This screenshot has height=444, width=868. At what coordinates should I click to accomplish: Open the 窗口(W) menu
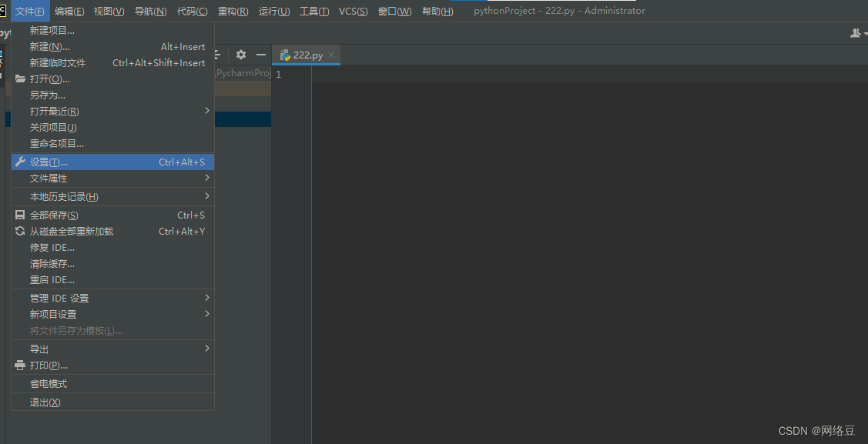coord(394,11)
